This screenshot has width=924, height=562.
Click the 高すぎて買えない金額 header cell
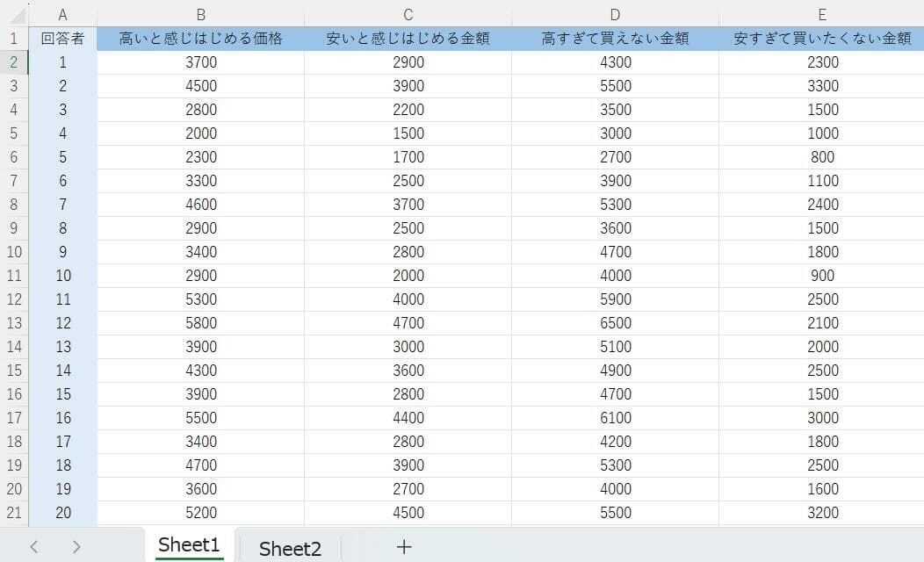point(615,39)
